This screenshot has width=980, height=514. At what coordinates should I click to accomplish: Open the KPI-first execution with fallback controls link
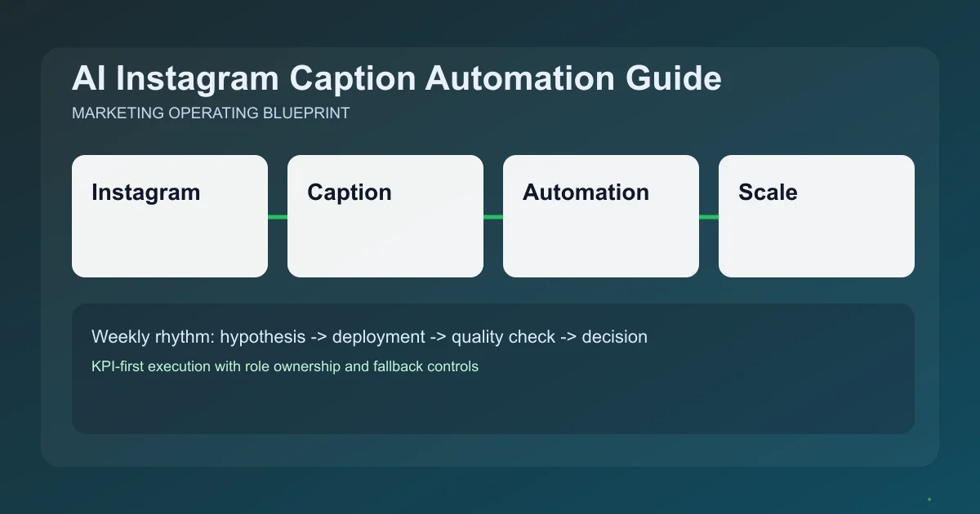point(284,366)
